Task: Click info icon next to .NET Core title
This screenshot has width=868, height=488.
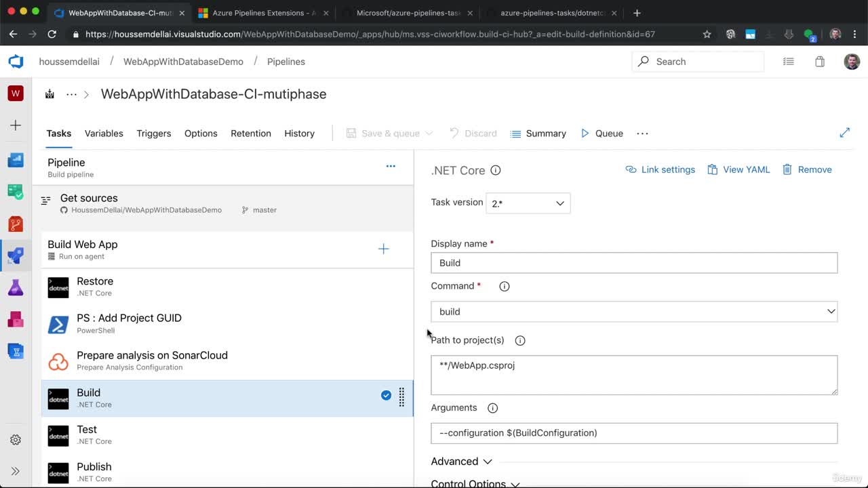Action: click(x=496, y=170)
